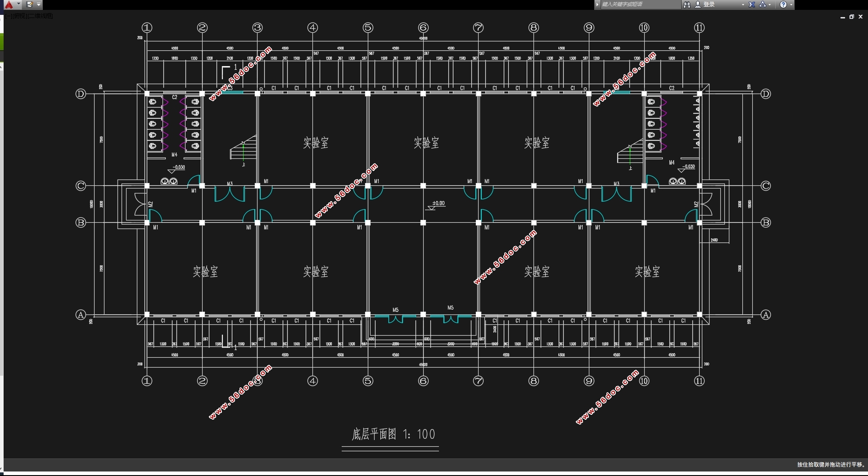Select the 底层平面图 1:100 title text
The image size is (868, 476).
coord(393,434)
